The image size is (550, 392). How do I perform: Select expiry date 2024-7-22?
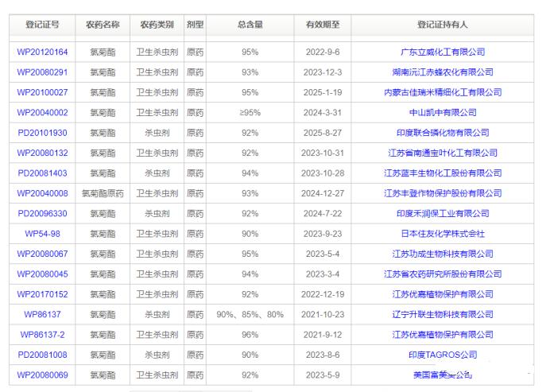(323, 213)
